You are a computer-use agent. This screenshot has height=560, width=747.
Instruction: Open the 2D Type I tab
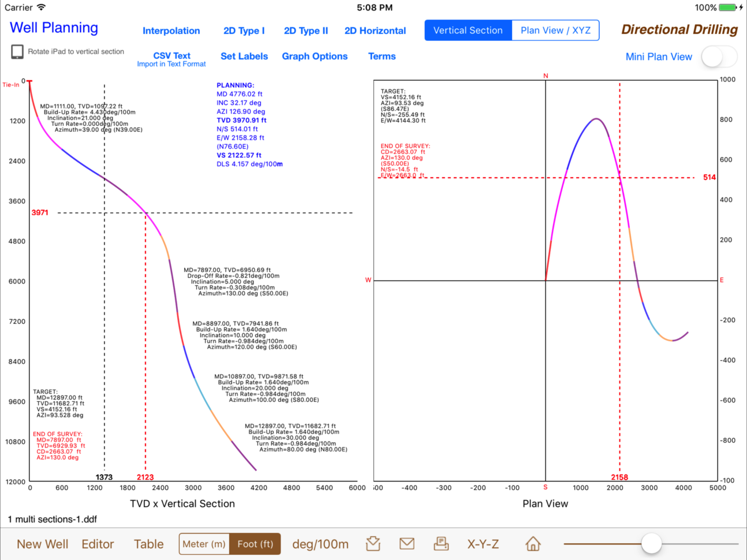(244, 31)
